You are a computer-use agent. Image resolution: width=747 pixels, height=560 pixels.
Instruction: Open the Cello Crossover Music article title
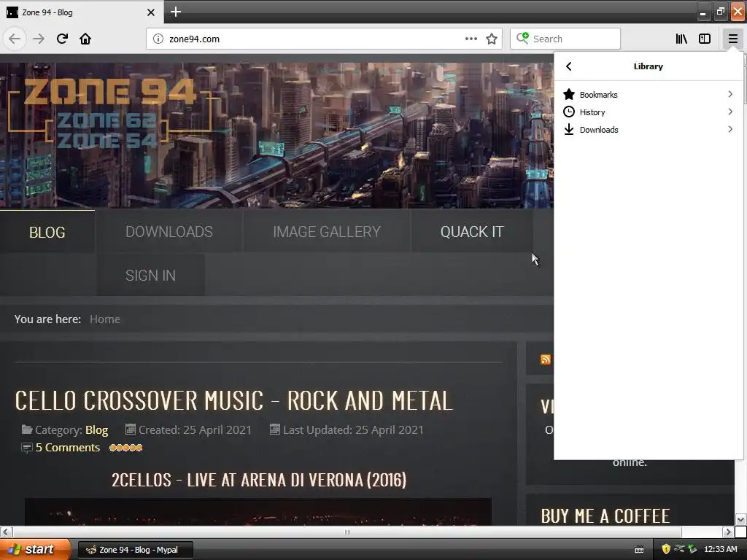click(x=233, y=400)
